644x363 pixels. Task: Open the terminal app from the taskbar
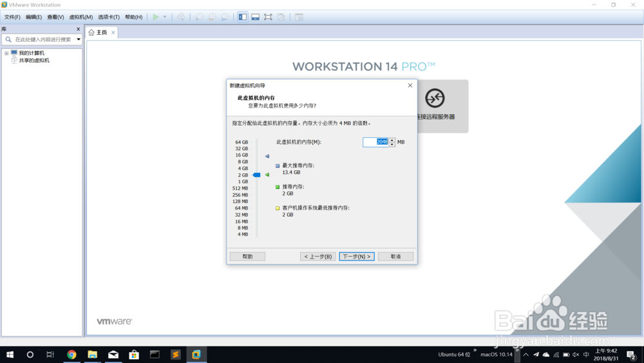click(155, 355)
